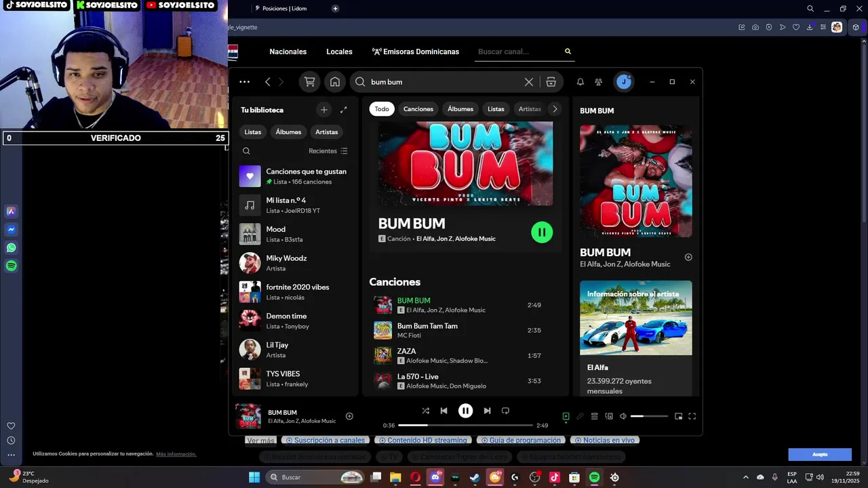
Task: Open Demon time playlist
Action: [296, 321]
